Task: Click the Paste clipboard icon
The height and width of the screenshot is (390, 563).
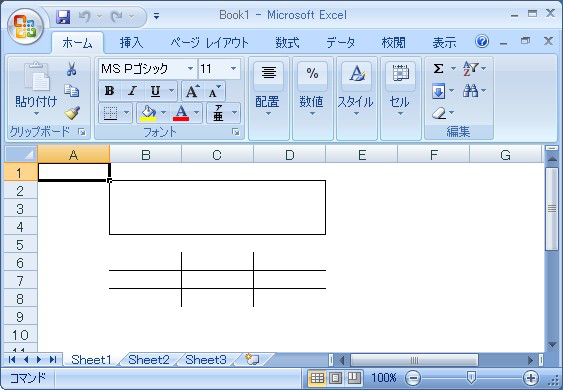Action: (x=36, y=76)
